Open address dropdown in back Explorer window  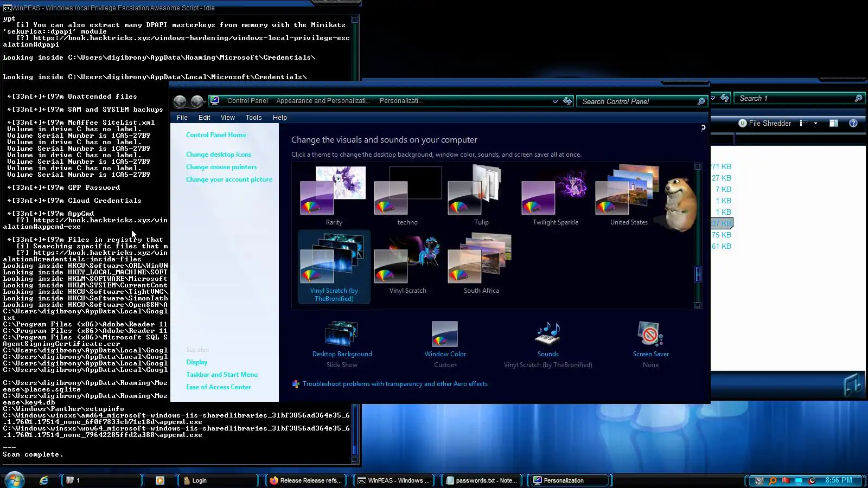(713, 98)
